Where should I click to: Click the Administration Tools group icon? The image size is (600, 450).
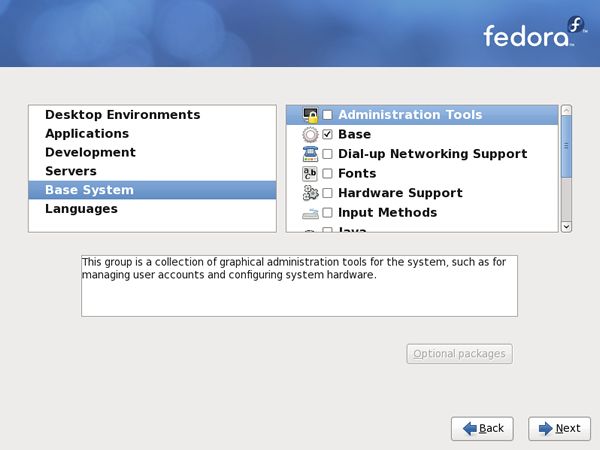tap(310, 115)
